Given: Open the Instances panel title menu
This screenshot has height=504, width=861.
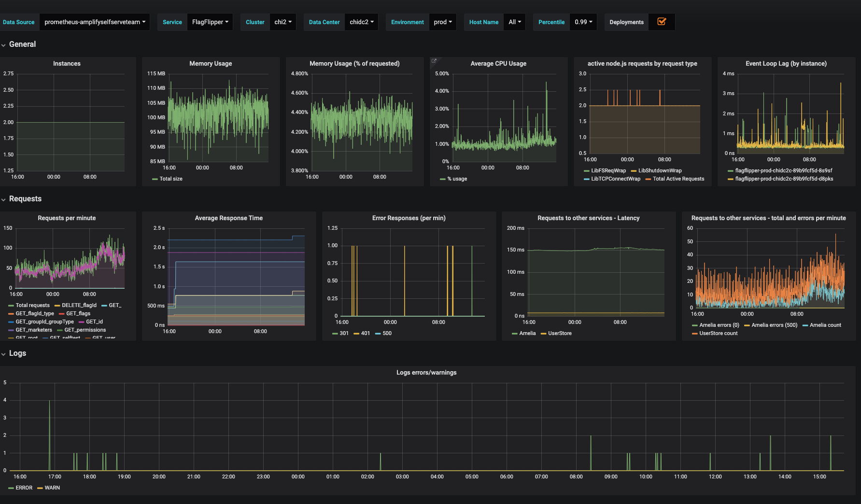Looking at the screenshot, I should (x=67, y=64).
